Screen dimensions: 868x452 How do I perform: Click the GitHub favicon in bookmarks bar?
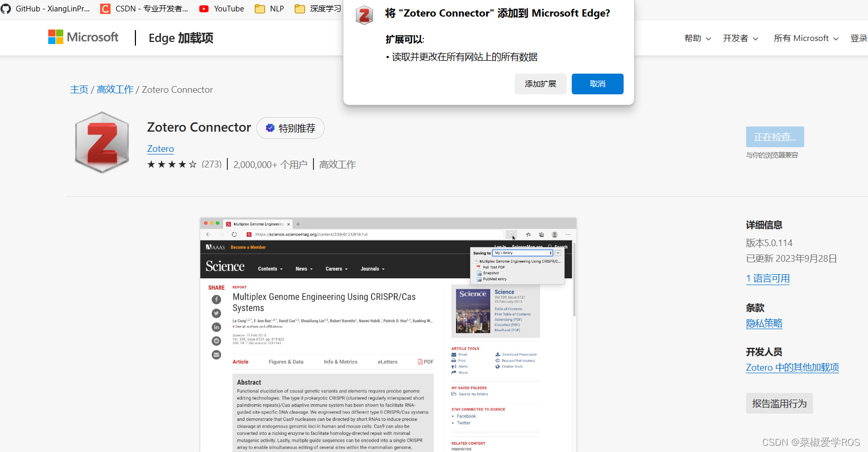6,9
